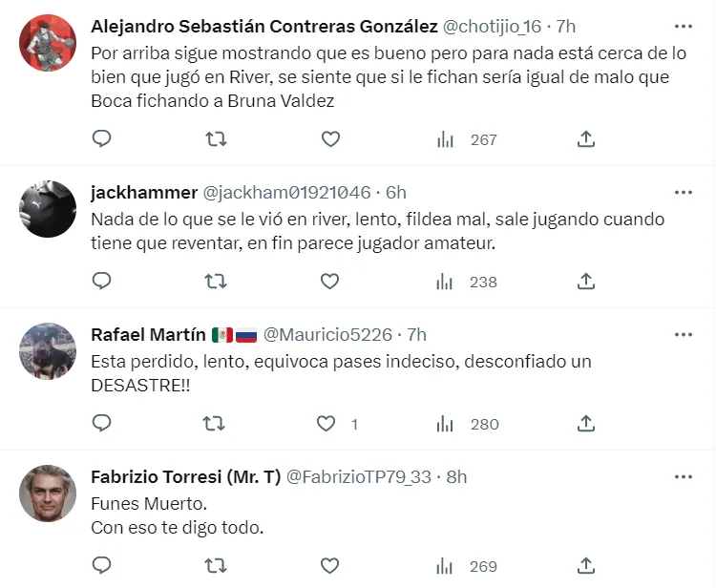This screenshot has width=716, height=588.
Task: Open more options on Rafael Martín's tweet
Action: (x=683, y=334)
